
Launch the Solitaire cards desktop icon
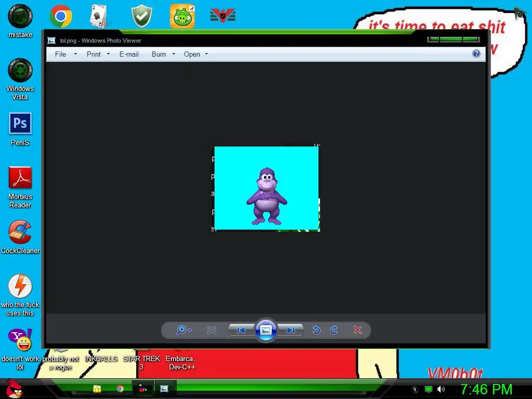pos(98,16)
